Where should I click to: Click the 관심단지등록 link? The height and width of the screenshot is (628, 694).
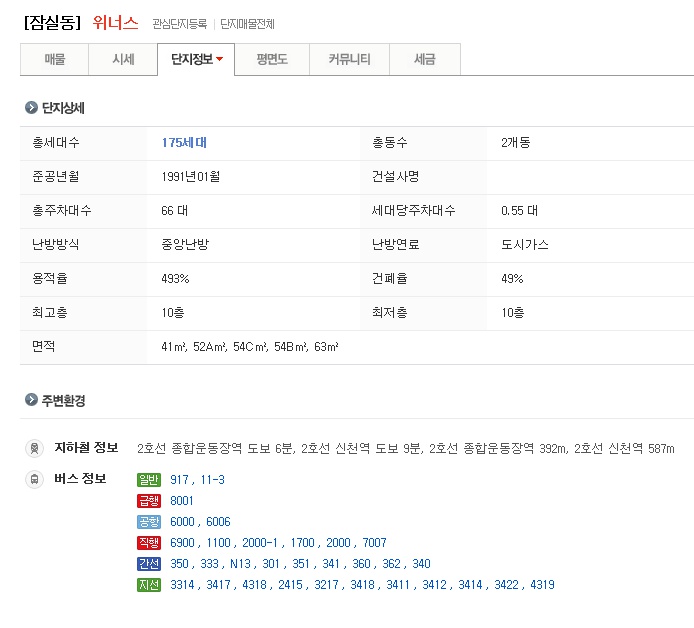coord(180,24)
